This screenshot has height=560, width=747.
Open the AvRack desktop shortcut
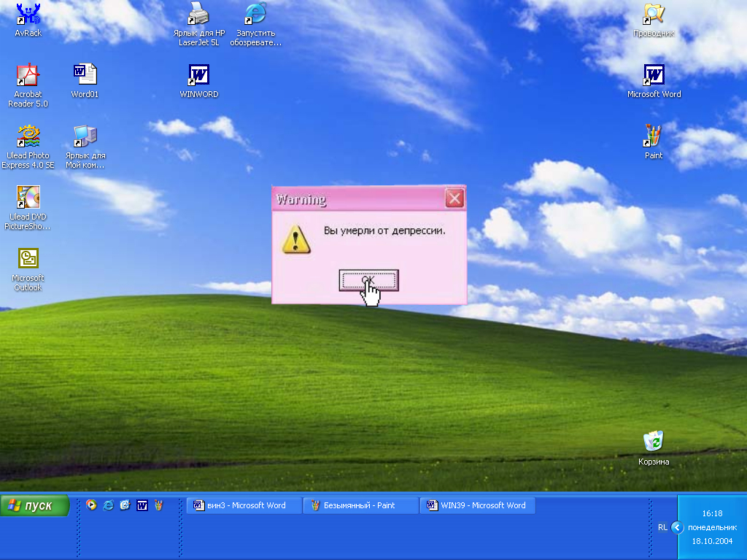[x=28, y=19]
